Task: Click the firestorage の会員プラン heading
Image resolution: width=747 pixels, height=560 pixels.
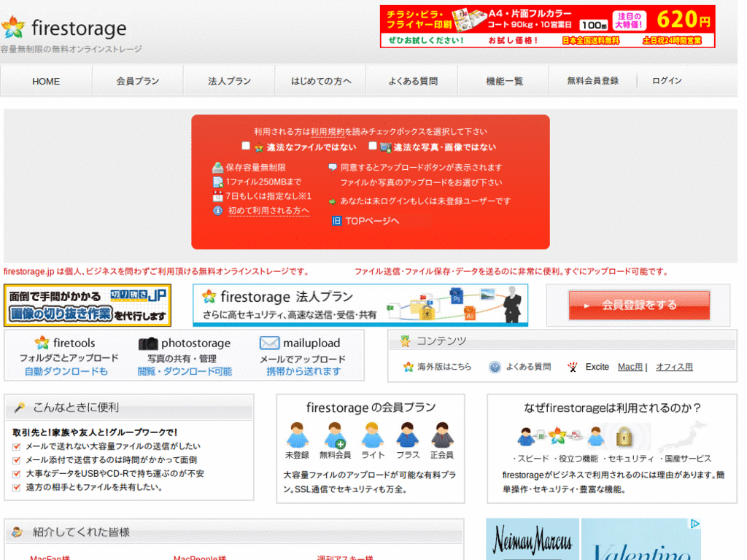Action: click(x=371, y=408)
